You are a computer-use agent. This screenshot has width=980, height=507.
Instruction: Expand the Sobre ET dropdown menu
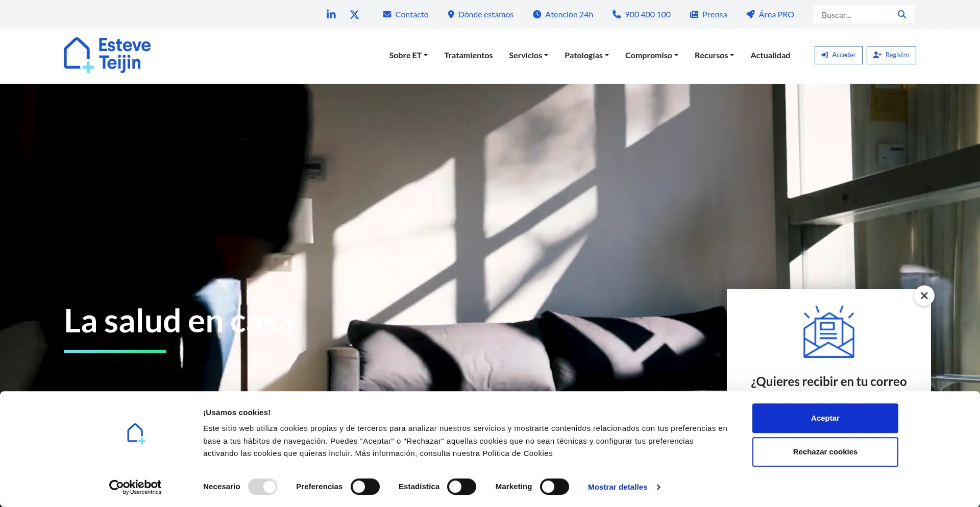pyautogui.click(x=408, y=55)
